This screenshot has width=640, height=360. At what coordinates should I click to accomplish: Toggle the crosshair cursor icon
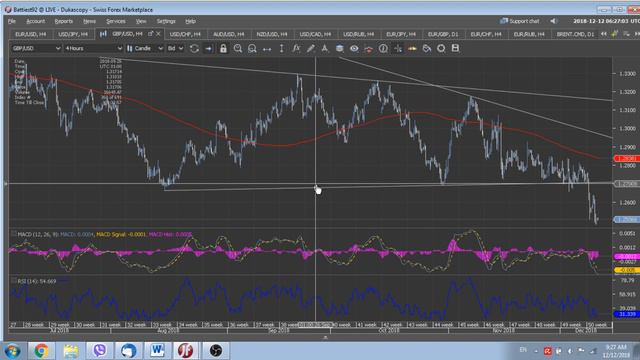click(x=398, y=48)
